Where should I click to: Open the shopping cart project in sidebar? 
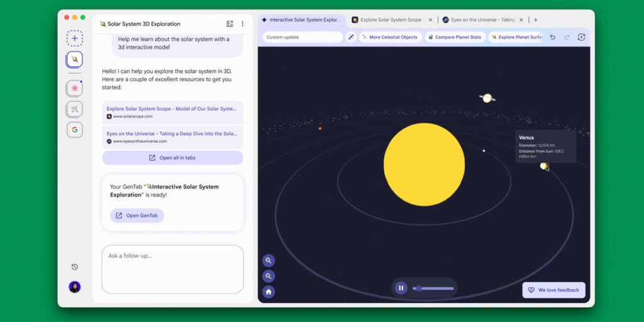(x=74, y=109)
